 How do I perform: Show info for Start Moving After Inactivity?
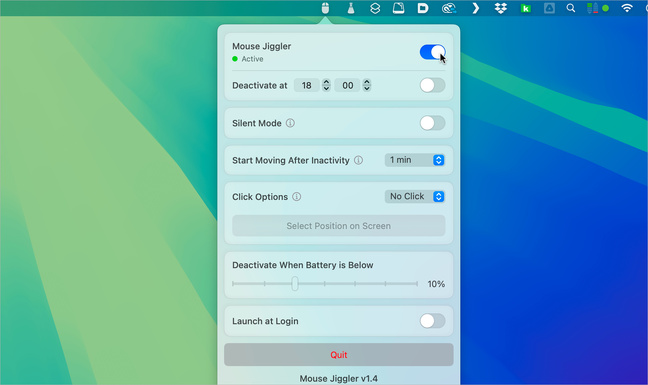(359, 160)
